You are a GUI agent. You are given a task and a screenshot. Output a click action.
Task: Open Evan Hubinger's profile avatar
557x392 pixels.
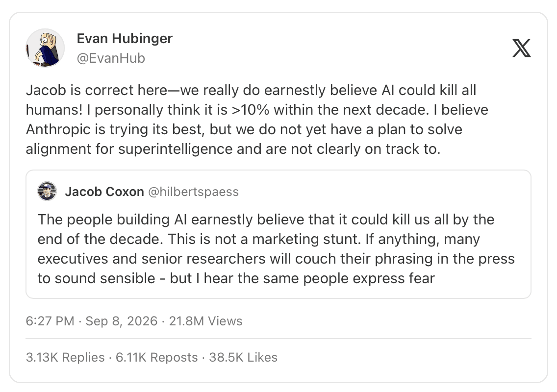tap(45, 48)
